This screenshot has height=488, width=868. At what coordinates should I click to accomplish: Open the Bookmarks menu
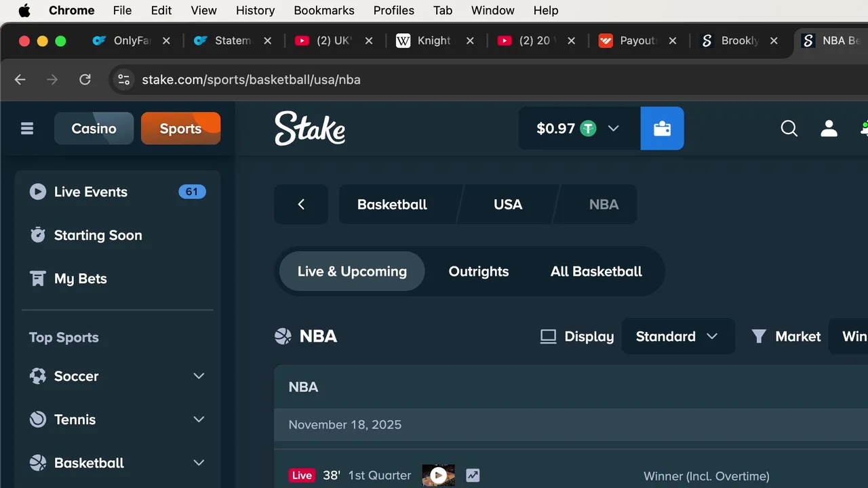tap(324, 10)
